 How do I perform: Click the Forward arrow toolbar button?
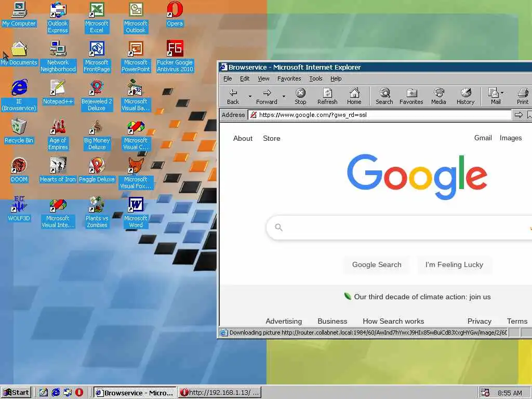tap(267, 96)
